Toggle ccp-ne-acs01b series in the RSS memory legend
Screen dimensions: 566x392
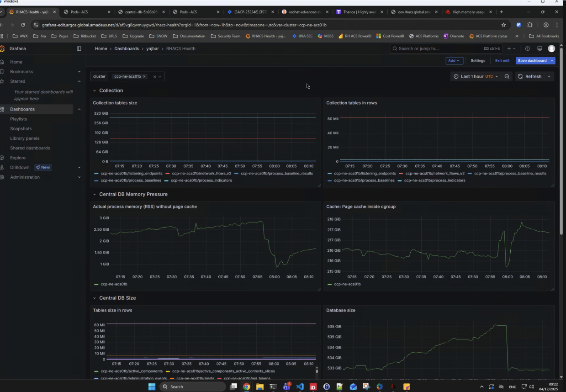[x=114, y=284]
